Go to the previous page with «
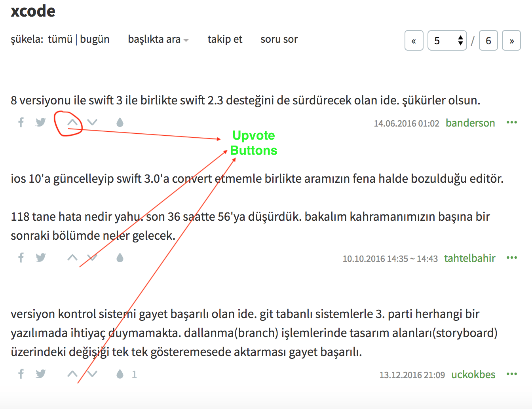532x409 pixels. pyautogui.click(x=414, y=40)
